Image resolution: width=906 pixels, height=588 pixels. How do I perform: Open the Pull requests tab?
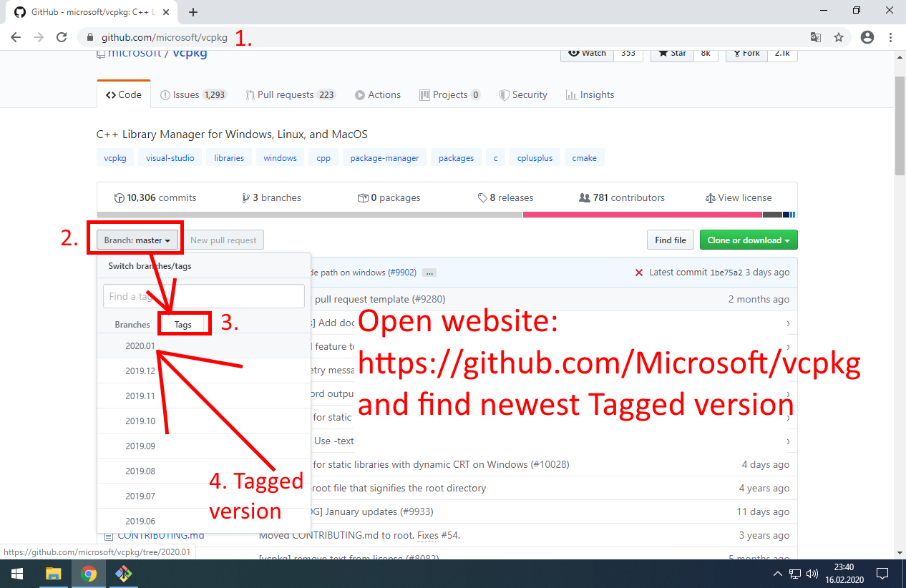pos(285,94)
